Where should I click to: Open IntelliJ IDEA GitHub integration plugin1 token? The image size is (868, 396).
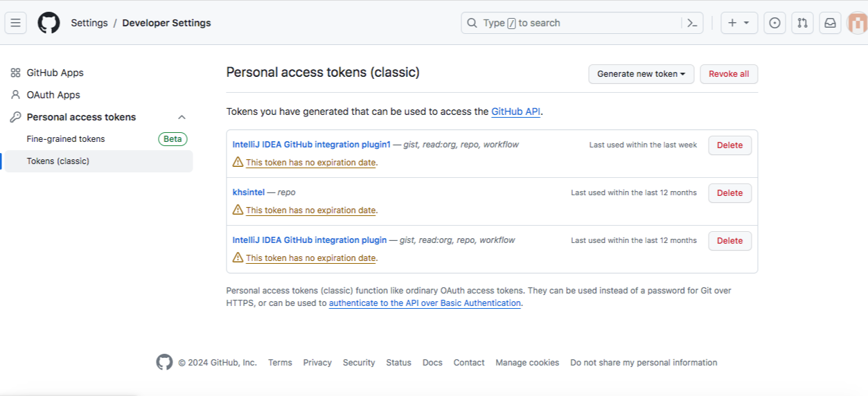point(312,145)
